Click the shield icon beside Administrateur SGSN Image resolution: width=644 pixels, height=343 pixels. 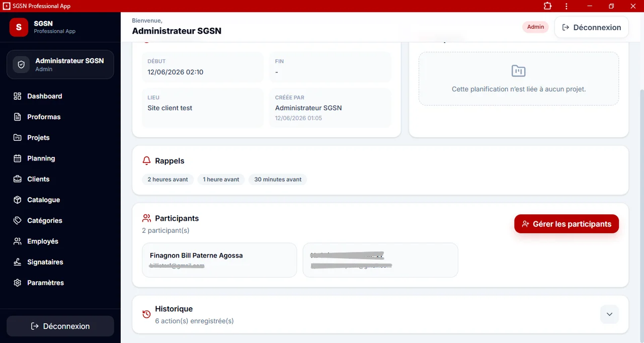pos(21,65)
